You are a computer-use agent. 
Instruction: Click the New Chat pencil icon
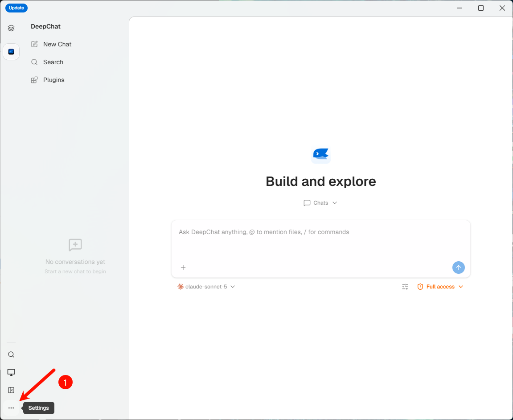point(34,44)
